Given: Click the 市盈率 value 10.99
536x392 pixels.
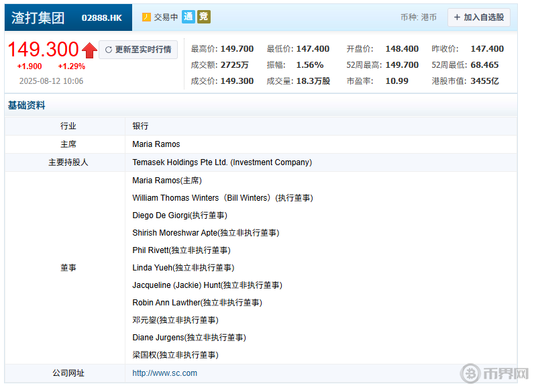Looking at the screenshot, I should point(396,81).
